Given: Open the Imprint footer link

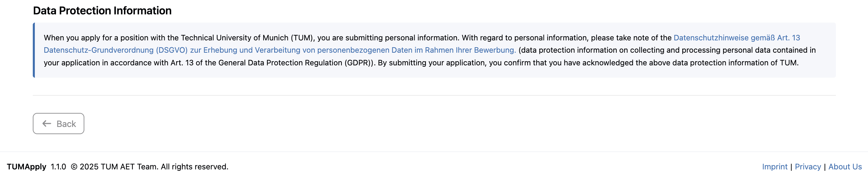Looking at the screenshot, I should click(x=774, y=167).
